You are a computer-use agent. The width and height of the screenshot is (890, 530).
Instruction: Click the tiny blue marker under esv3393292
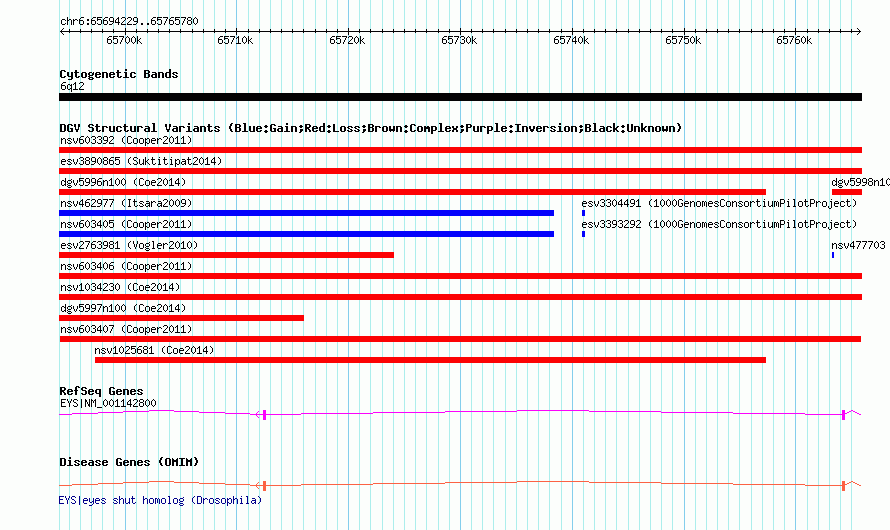click(x=583, y=234)
